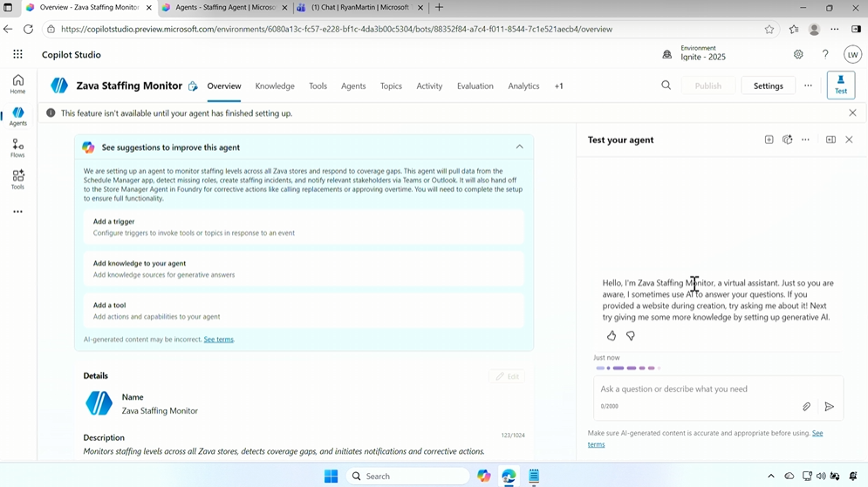The height and width of the screenshot is (487, 868).
Task: Switch to the Analytics tab
Action: [523, 86]
